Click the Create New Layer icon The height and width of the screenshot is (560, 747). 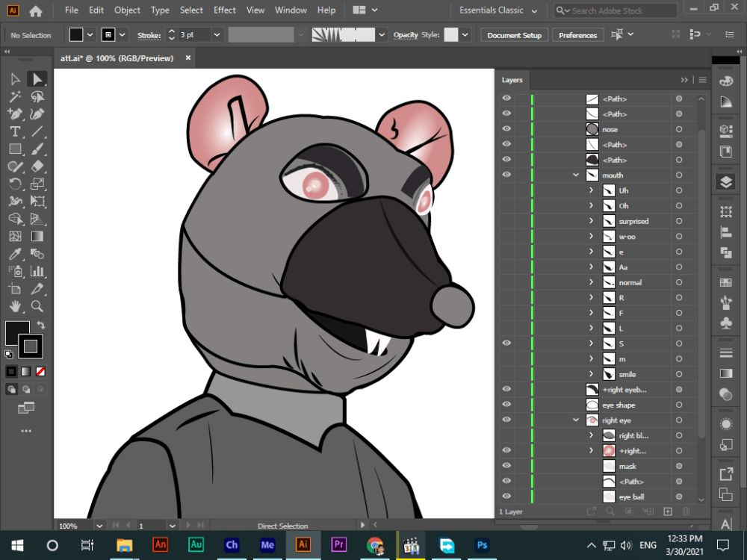(x=668, y=511)
